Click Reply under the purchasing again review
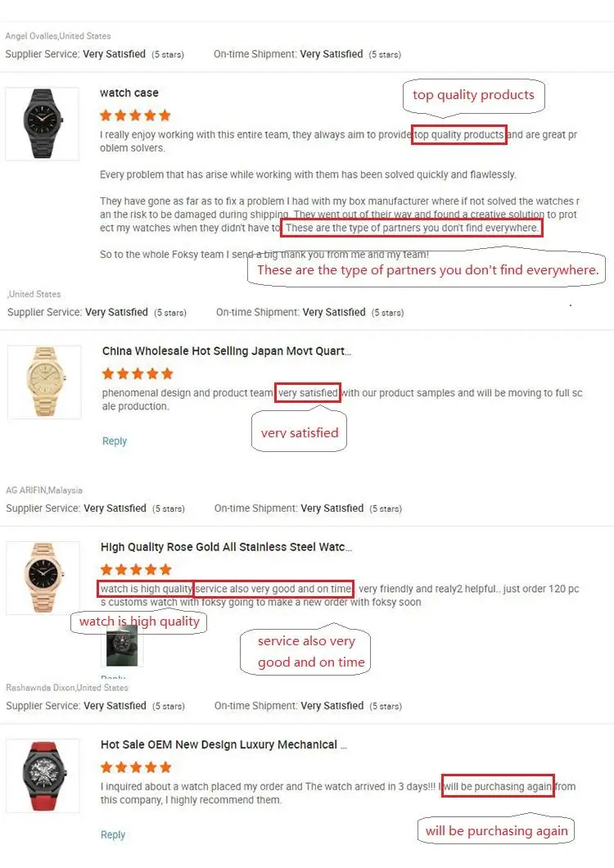The height and width of the screenshot is (868, 614). pyautogui.click(x=113, y=834)
